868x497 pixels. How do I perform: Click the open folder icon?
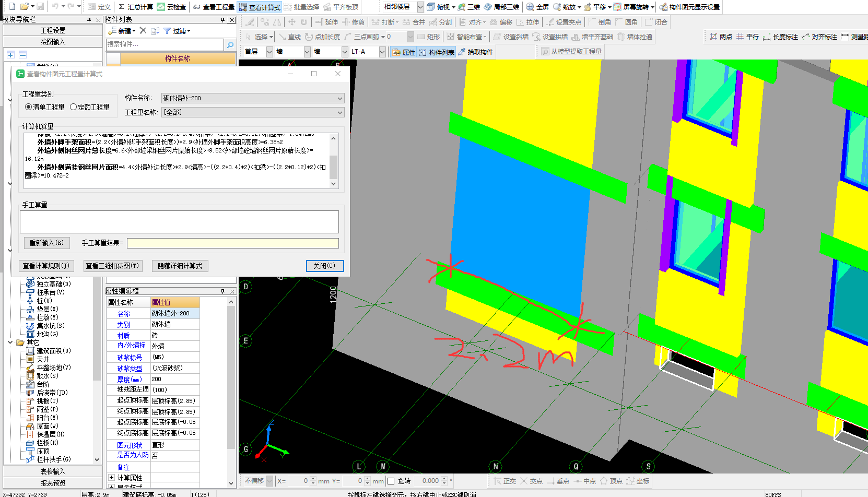click(x=24, y=7)
